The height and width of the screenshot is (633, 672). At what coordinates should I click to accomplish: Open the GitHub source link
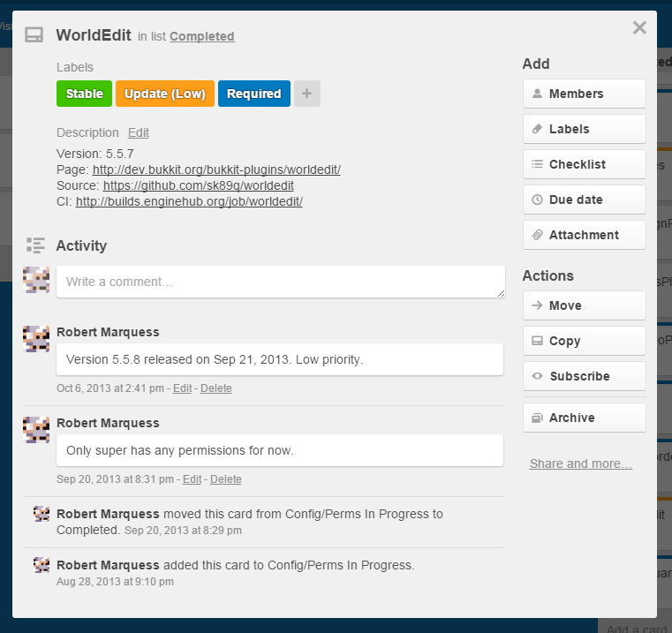pos(198,185)
